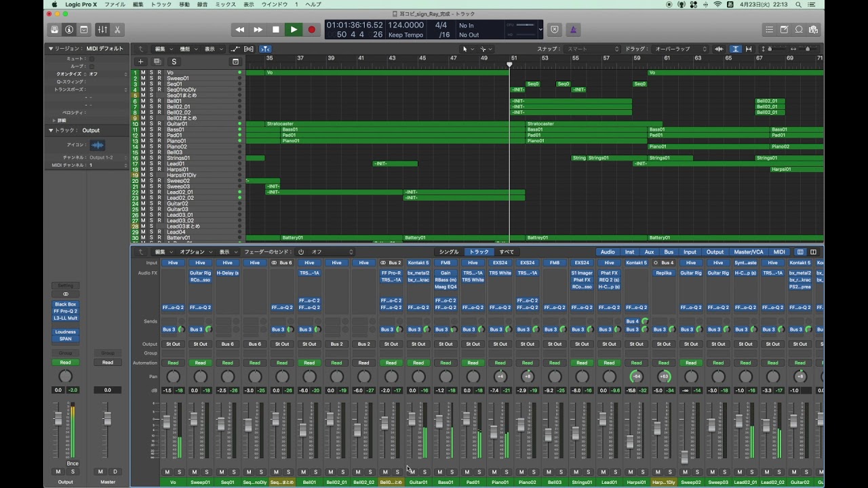Toggle the Mixer button in the control bar

click(102, 30)
